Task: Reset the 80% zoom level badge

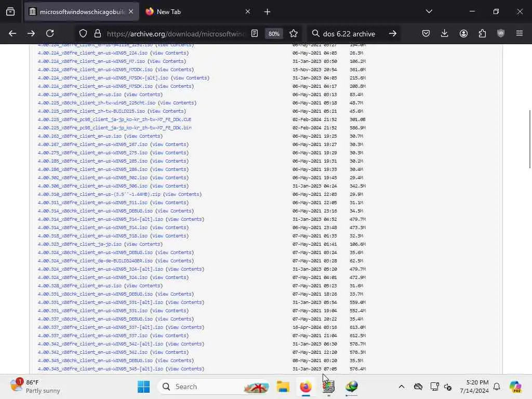Action: point(274,34)
